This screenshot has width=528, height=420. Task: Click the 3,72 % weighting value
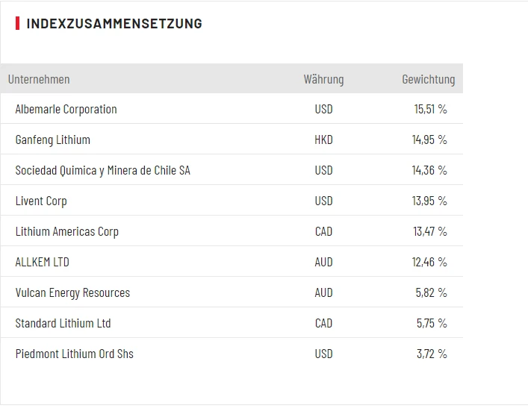[x=432, y=354]
